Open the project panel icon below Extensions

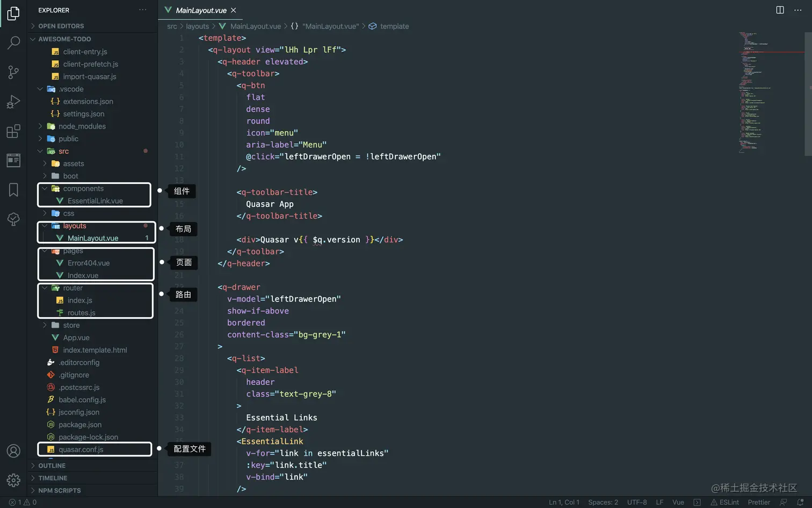point(13,160)
